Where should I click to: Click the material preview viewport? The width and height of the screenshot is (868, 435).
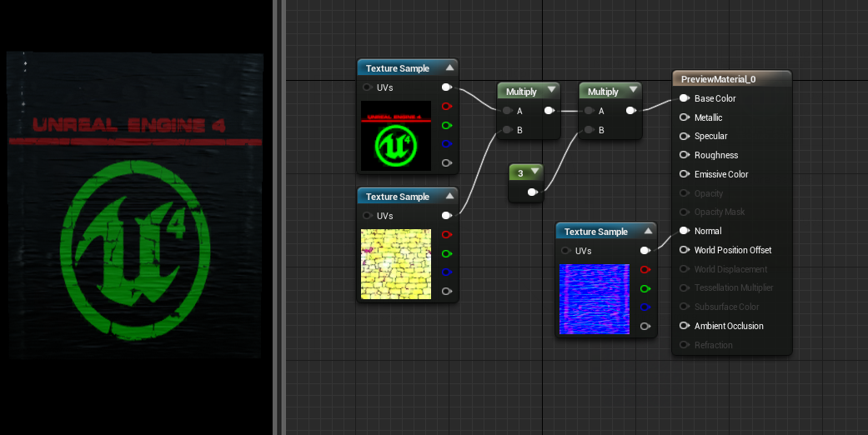[x=136, y=217]
